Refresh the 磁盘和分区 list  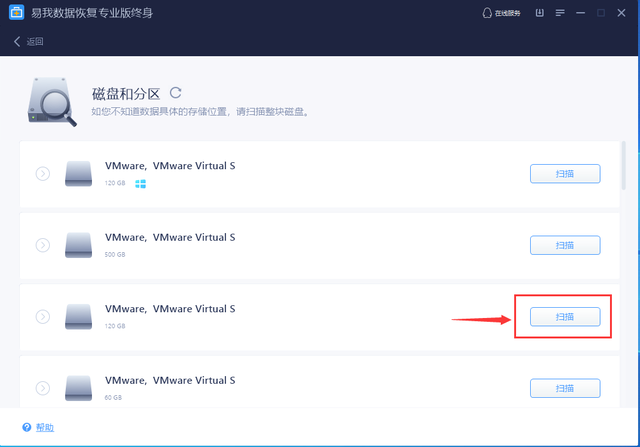pos(176,93)
